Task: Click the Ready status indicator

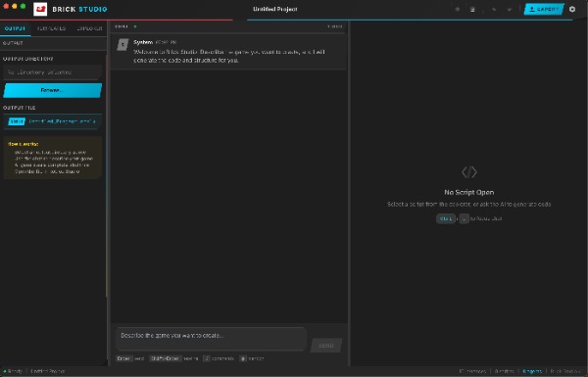Action: (x=13, y=371)
